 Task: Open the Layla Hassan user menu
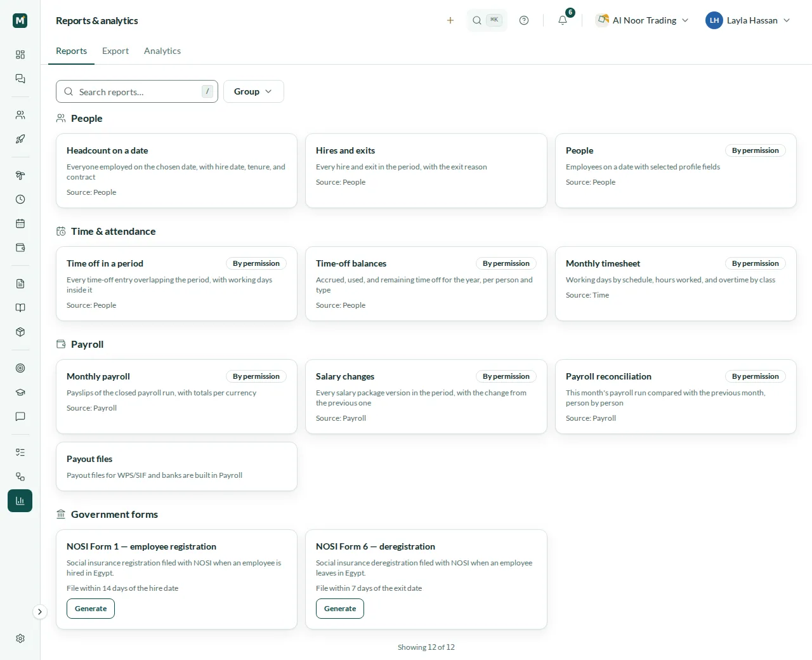coord(748,20)
